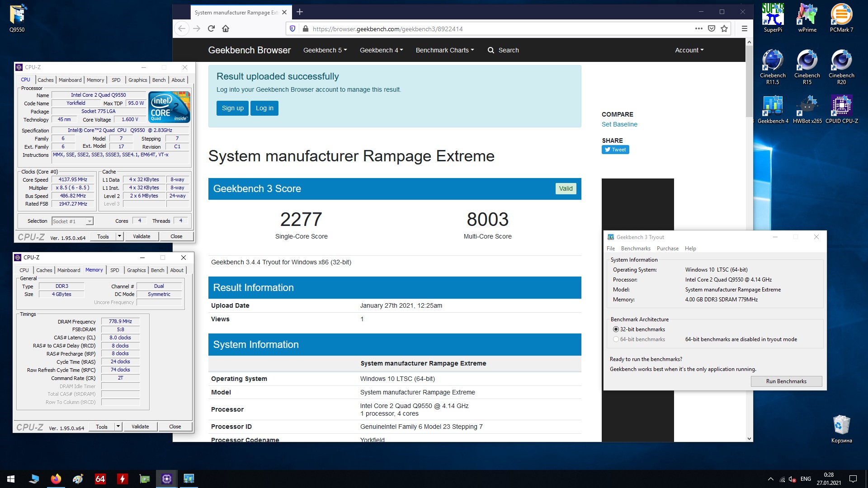Open a new browser tab
868x488 pixels.
coord(299,12)
